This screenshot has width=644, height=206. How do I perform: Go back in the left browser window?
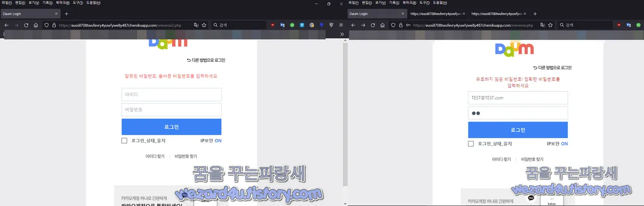(x=7, y=25)
